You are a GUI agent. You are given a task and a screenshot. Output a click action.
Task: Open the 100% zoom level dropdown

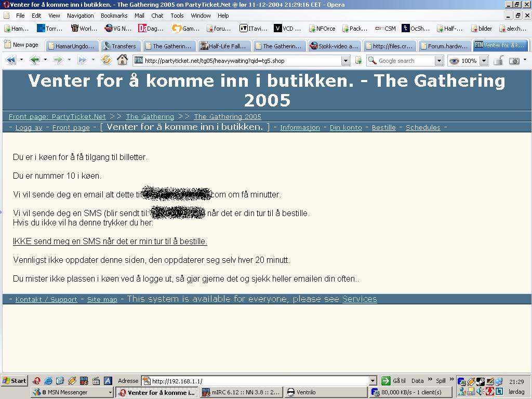484,61
